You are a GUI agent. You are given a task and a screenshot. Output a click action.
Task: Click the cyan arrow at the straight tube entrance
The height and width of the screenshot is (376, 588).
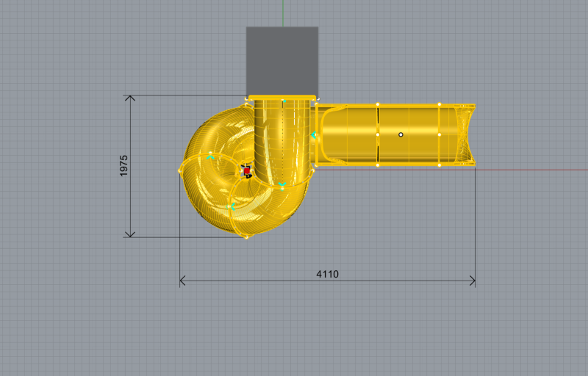tap(314, 134)
